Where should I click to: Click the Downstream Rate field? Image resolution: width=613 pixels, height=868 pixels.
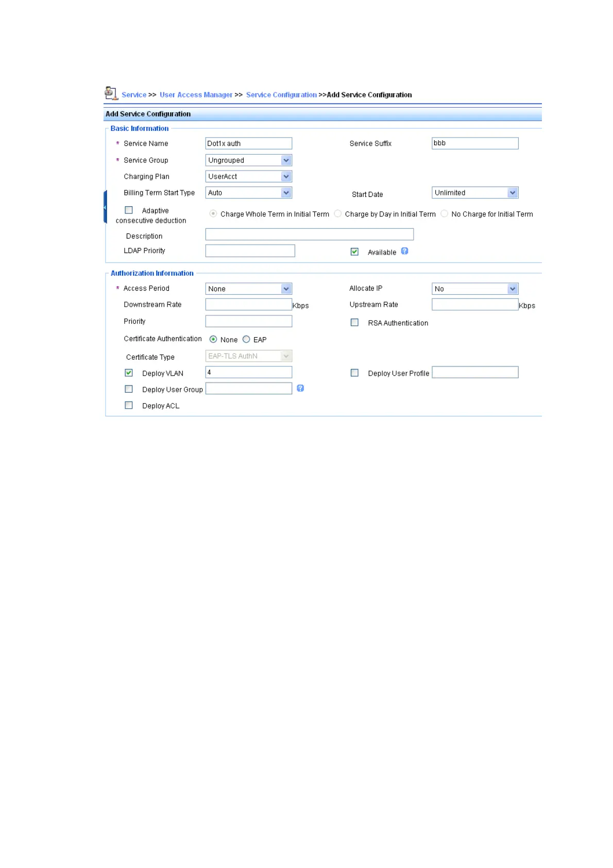click(x=249, y=305)
